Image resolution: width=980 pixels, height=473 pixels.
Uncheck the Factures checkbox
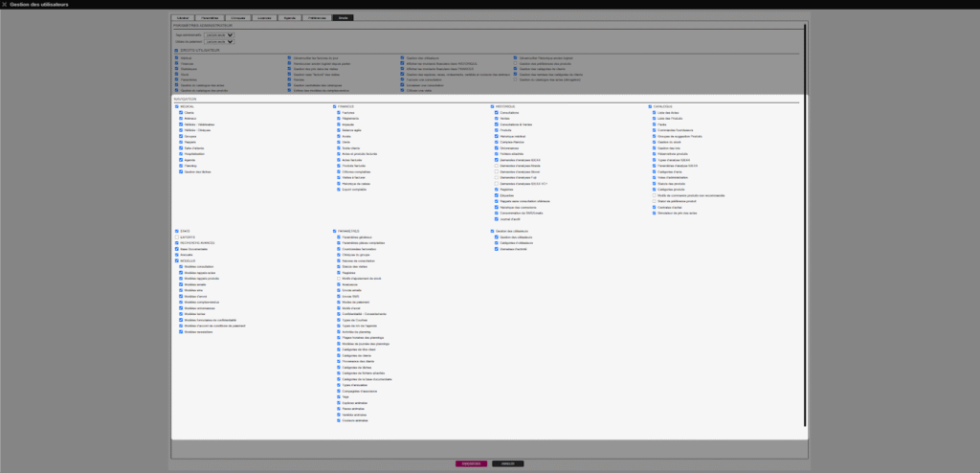click(x=339, y=113)
